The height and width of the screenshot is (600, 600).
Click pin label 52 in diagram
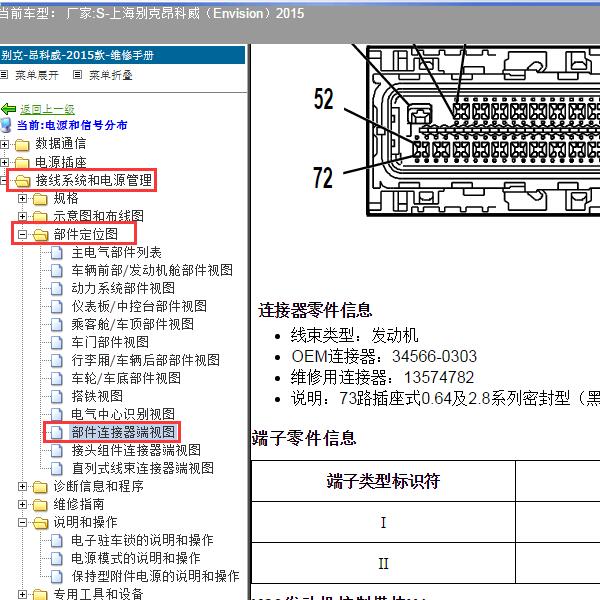point(324,99)
